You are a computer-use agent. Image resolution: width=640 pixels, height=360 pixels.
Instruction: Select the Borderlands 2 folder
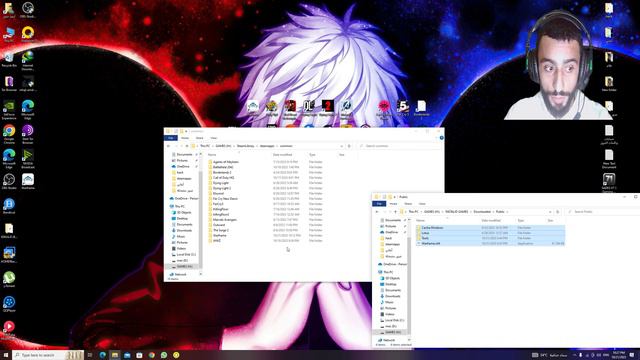(x=222, y=172)
